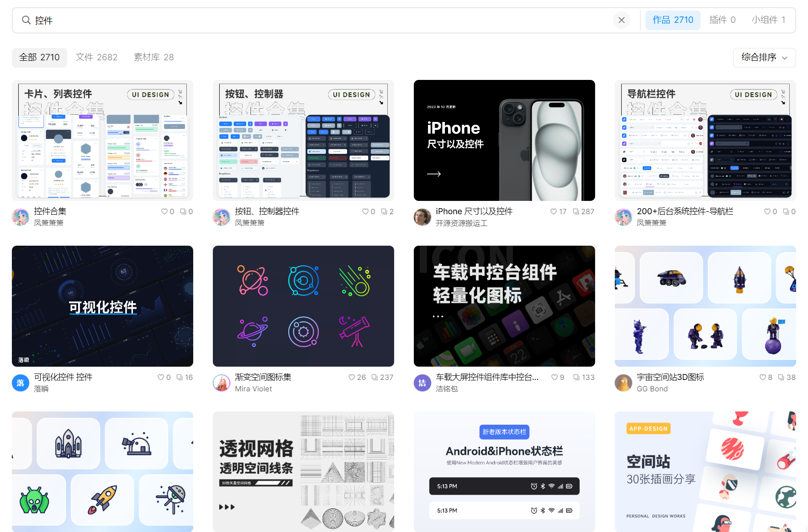The width and height of the screenshot is (808, 532).
Task: Like 200+后台系统控件 heart icon
Action: tap(767, 211)
